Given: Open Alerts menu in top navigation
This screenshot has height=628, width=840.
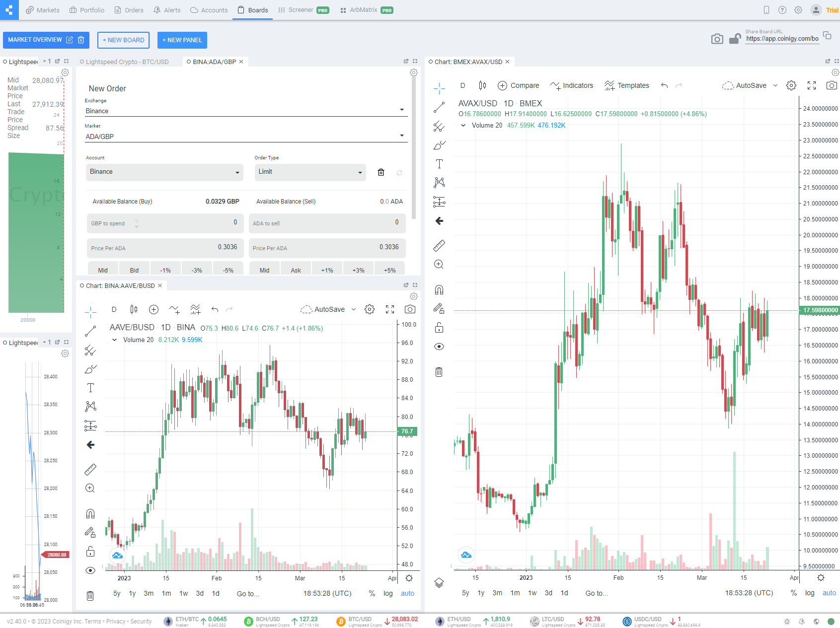Looking at the screenshot, I should point(167,10).
